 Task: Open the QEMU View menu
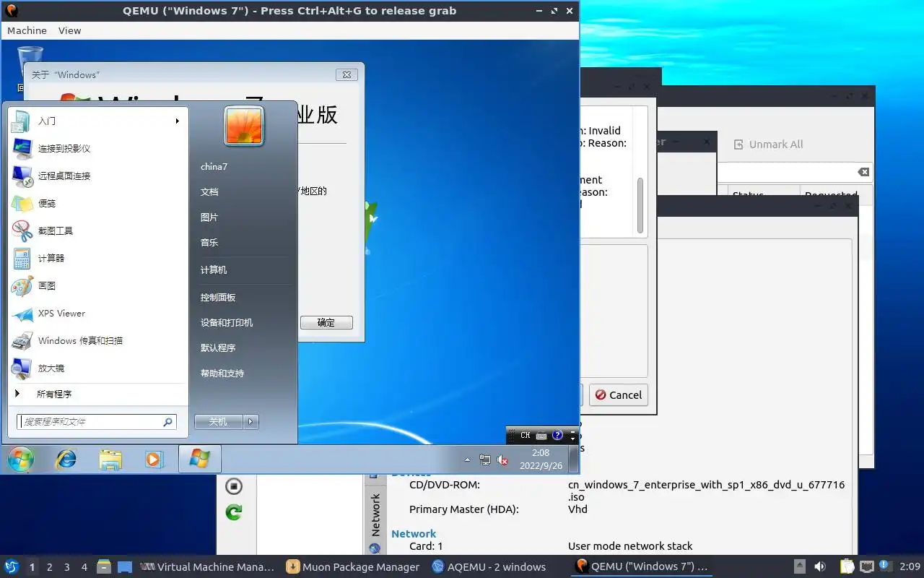[x=69, y=30]
